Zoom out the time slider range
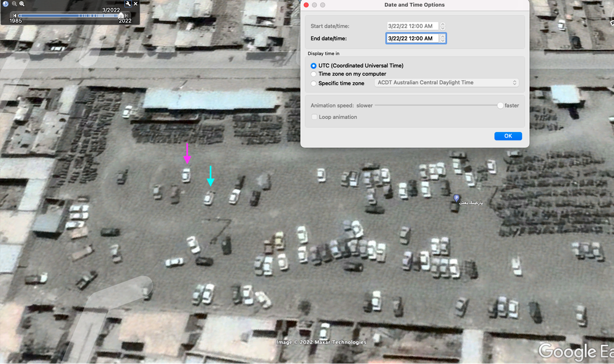This screenshot has width=614, height=364. (x=14, y=4)
